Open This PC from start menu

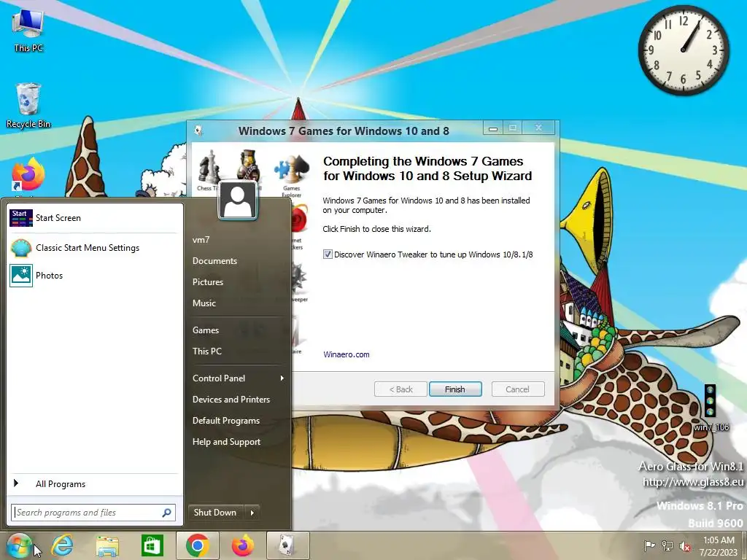(206, 351)
